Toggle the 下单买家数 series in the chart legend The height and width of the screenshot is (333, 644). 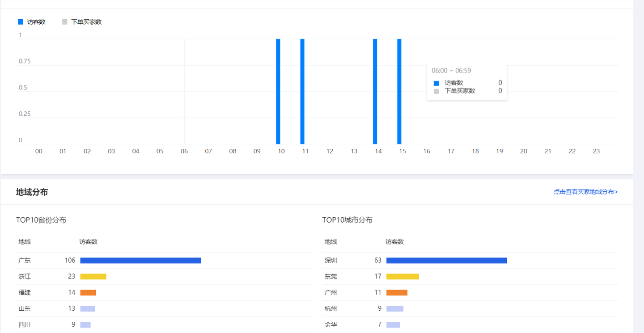coord(82,22)
